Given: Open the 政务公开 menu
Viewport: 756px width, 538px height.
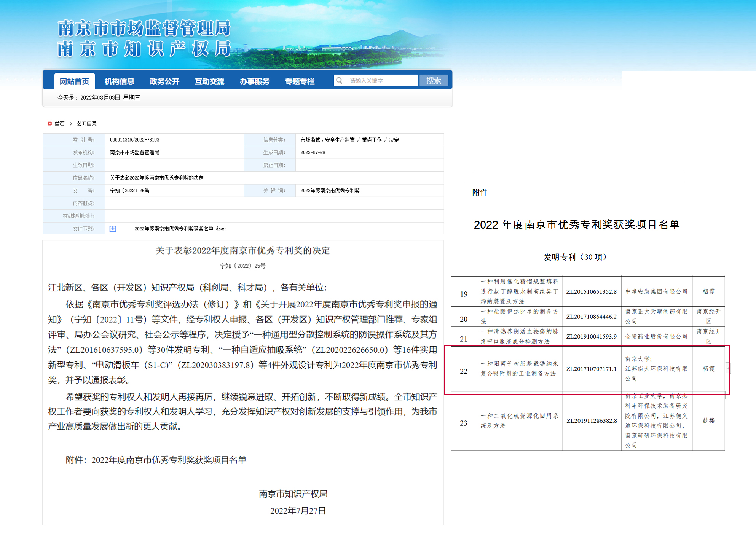Looking at the screenshot, I should [164, 81].
